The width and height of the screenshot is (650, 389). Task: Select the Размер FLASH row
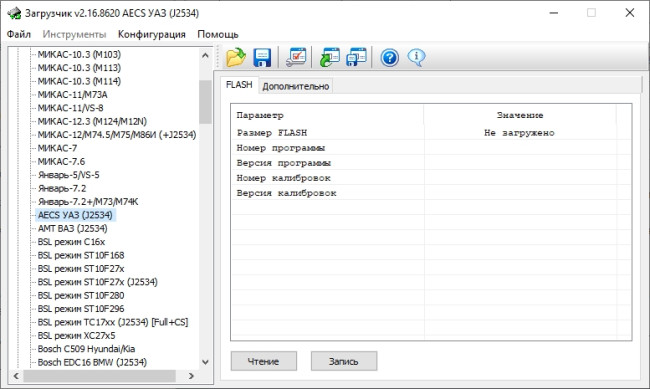tap(431, 133)
